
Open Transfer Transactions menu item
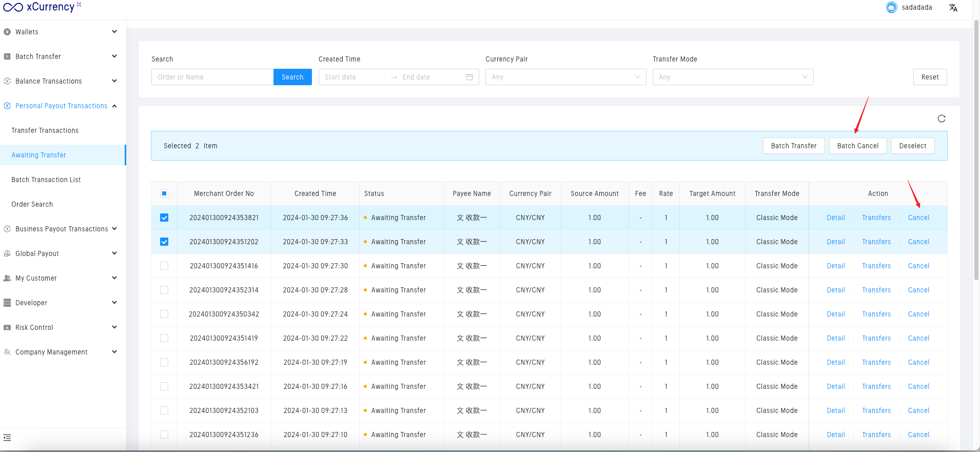pyautogui.click(x=45, y=130)
